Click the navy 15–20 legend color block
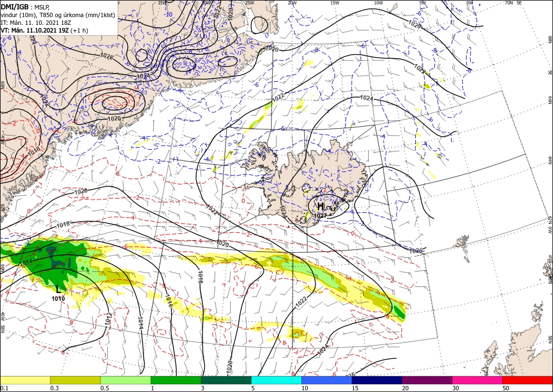Viewport: 553px width, 392px height. [x=377, y=380]
